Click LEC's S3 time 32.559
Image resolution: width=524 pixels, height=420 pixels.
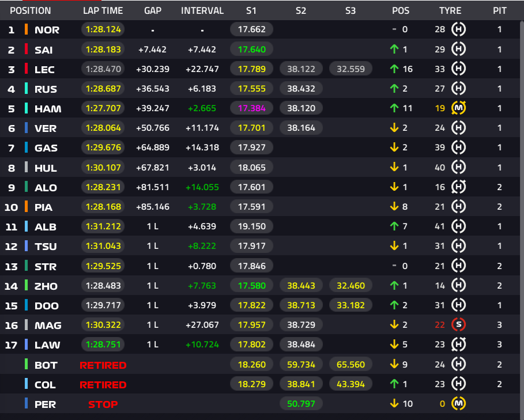click(350, 69)
